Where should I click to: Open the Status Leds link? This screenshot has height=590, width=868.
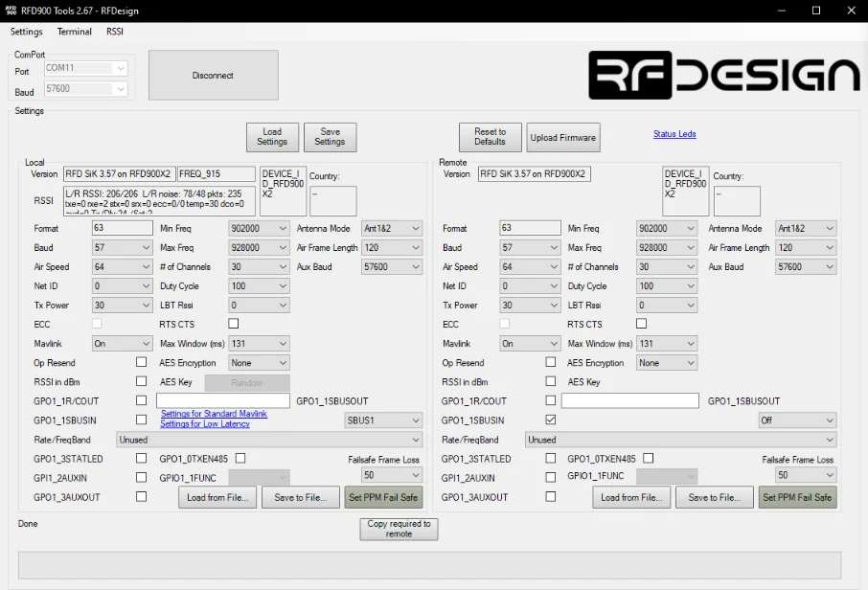pyautogui.click(x=674, y=134)
